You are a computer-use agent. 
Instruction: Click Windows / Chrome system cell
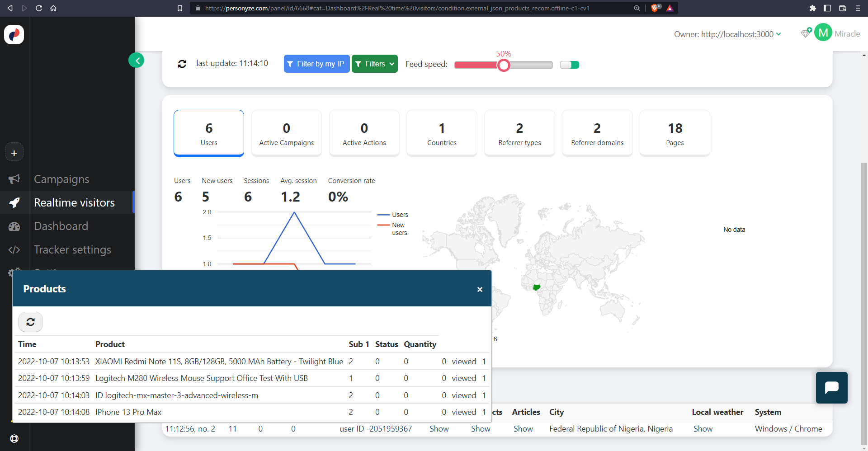(788, 429)
